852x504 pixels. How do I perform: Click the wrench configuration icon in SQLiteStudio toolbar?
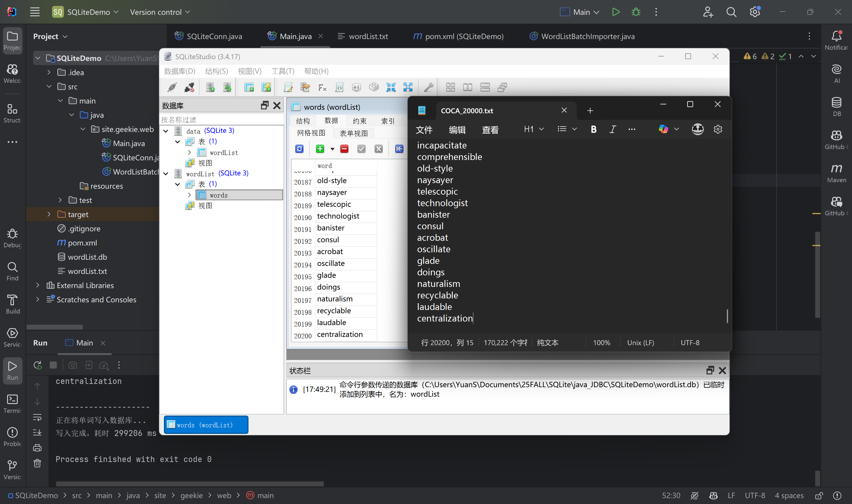point(429,87)
